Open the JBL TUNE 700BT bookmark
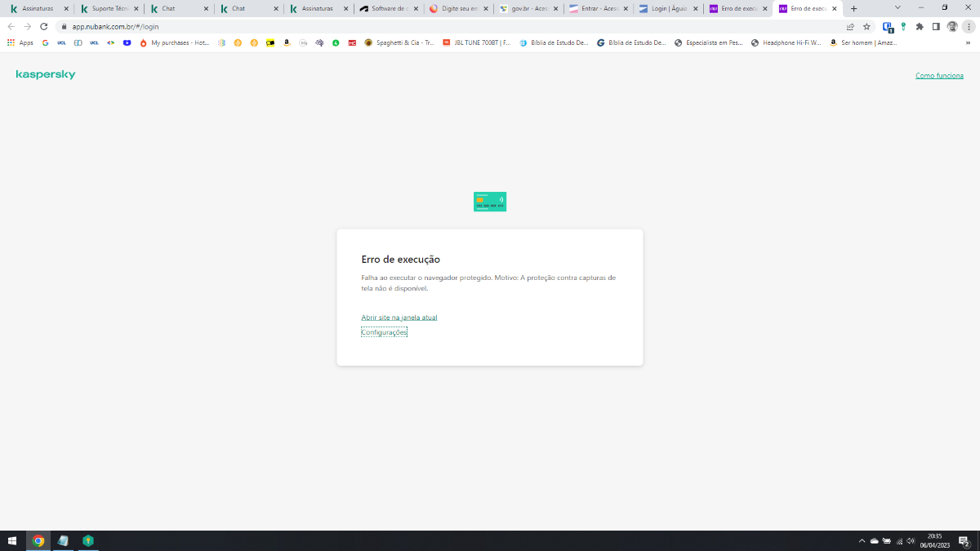This screenshot has height=551, width=980. pos(476,42)
